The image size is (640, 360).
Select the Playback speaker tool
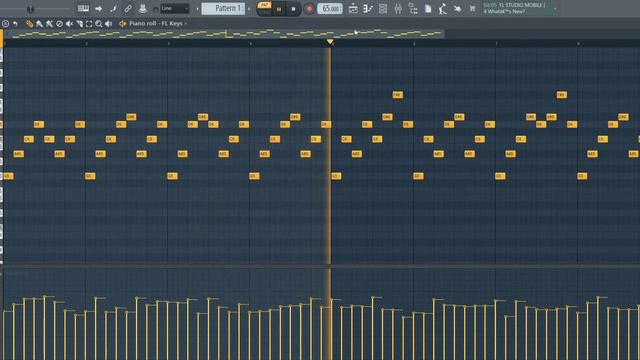pos(109,24)
